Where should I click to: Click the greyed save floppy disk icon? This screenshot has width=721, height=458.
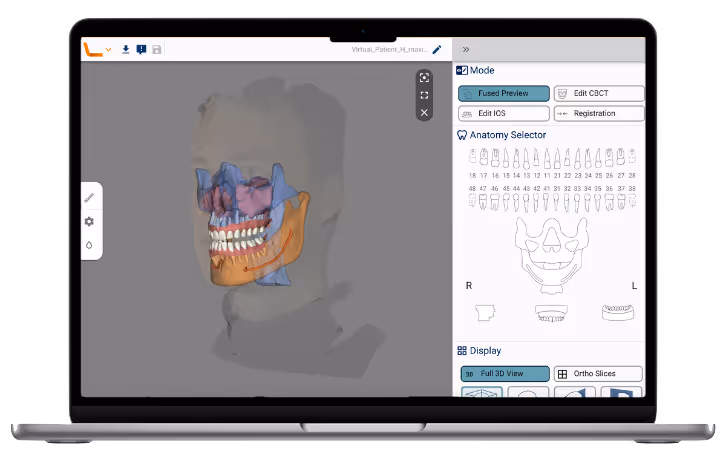pos(157,49)
